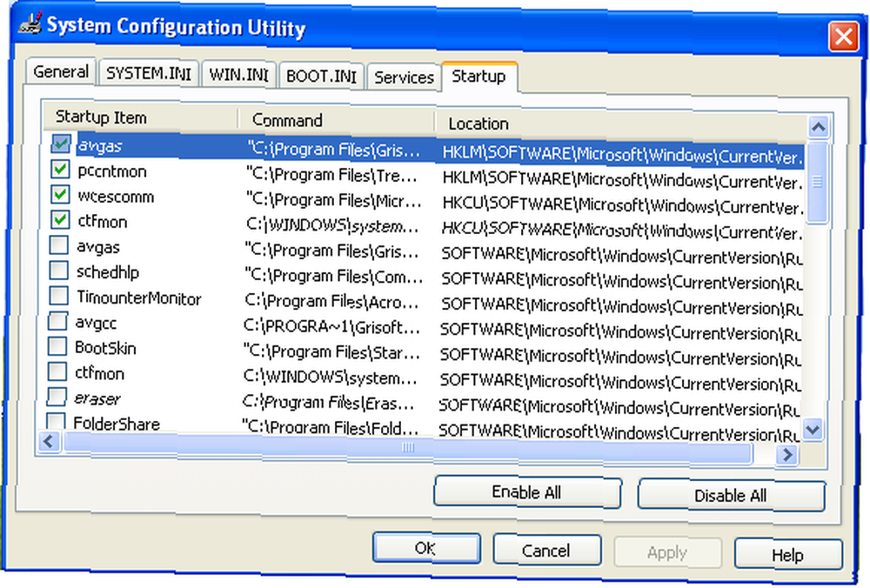Click the Disable All button
Image resolution: width=870 pixels, height=588 pixels.
(x=732, y=495)
